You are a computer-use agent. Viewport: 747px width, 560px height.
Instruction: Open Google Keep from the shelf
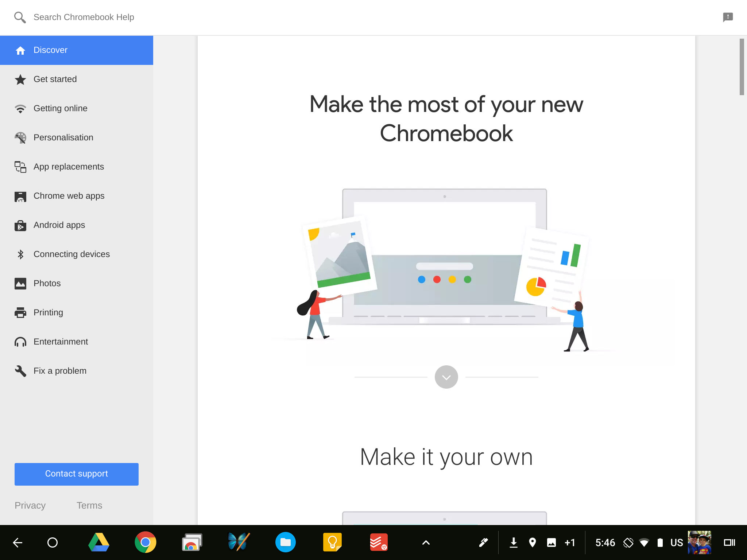[x=332, y=542]
